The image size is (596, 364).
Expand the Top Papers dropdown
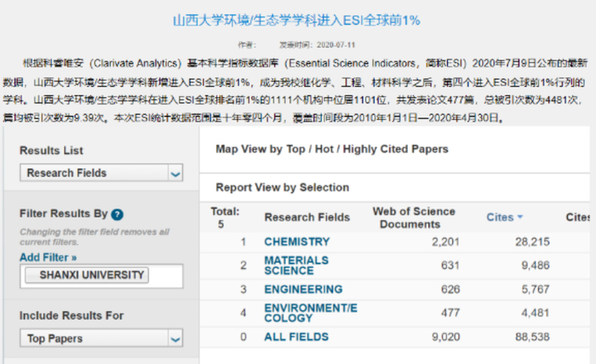[x=175, y=338]
